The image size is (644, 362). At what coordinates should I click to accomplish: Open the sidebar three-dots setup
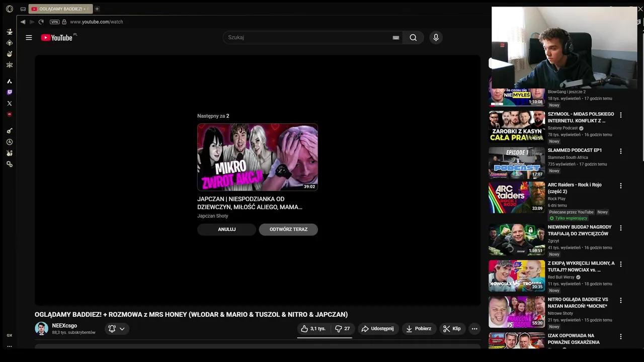click(9, 346)
